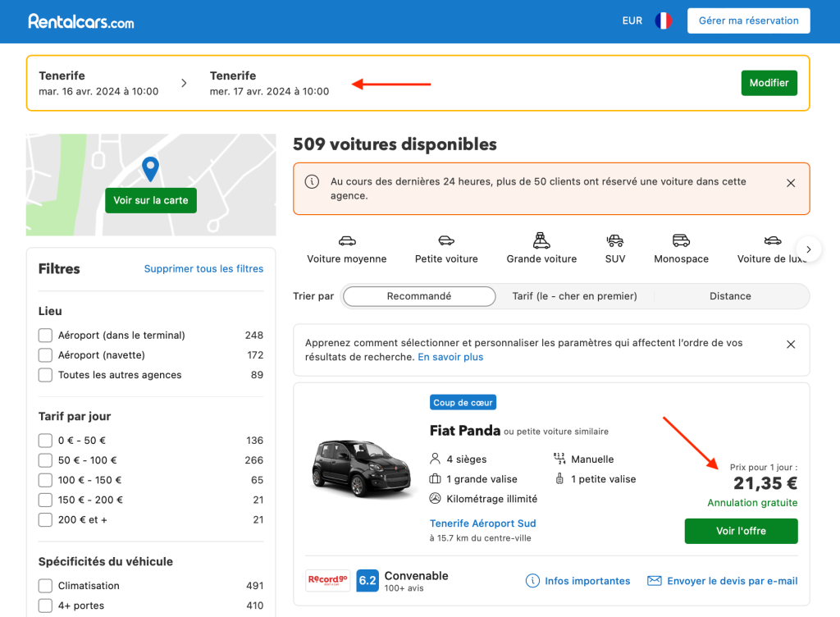Click the Infos importantes link
Screen dimensions: 840x617
(587, 581)
